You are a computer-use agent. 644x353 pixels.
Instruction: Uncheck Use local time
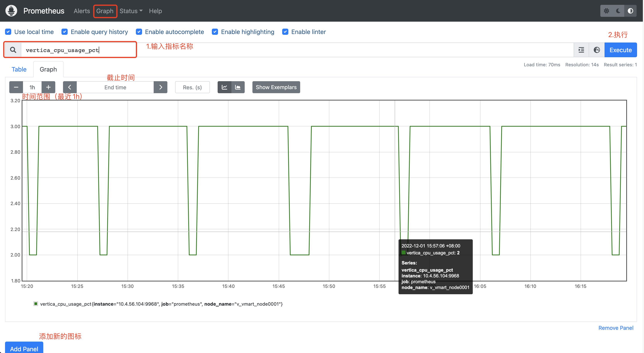[x=8, y=32]
